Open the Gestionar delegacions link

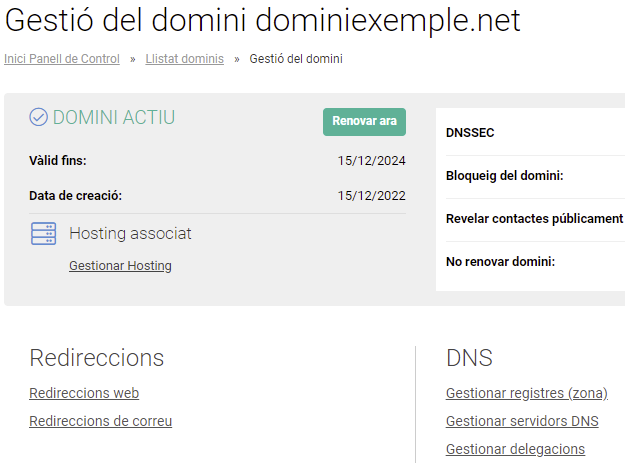(515, 449)
